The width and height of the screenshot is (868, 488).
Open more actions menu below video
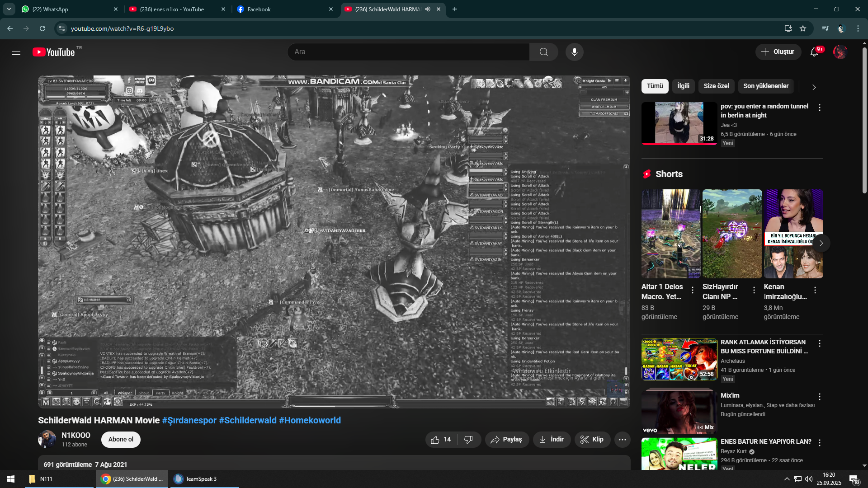point(623,439)
